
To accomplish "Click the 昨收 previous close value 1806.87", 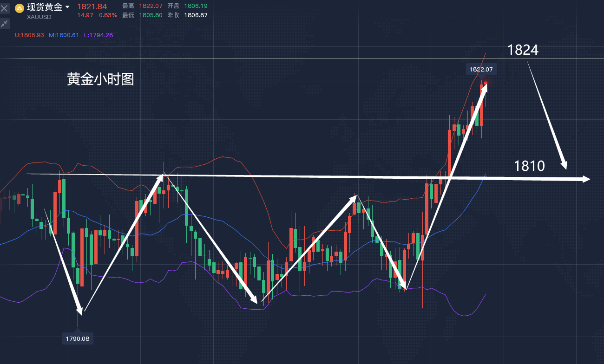I will (196, 15).
